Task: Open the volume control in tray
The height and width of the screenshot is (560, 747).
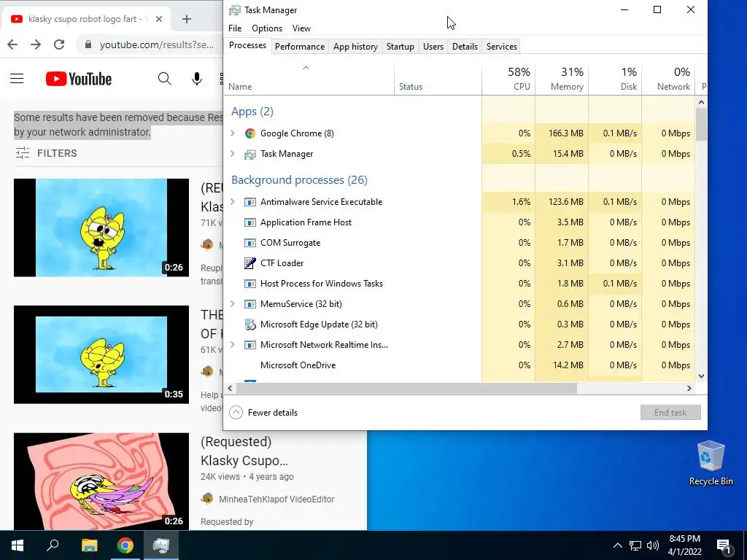Action: click(x=653, y=545)
